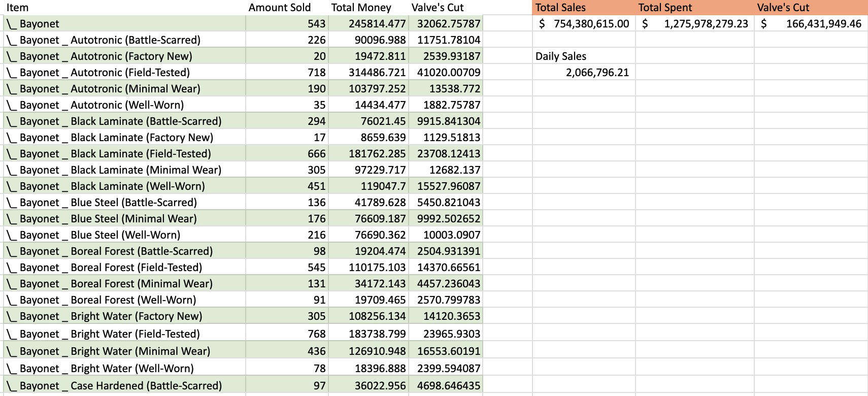This screenshot has height=396, width=868.
Task: Click total money cell 181762.285
Action: click(377, 154)
